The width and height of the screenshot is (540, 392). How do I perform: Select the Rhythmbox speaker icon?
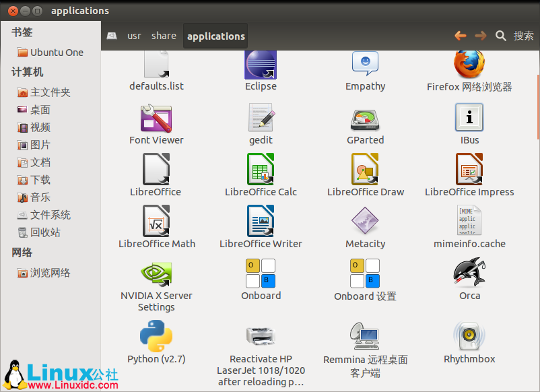coord(469,336)
